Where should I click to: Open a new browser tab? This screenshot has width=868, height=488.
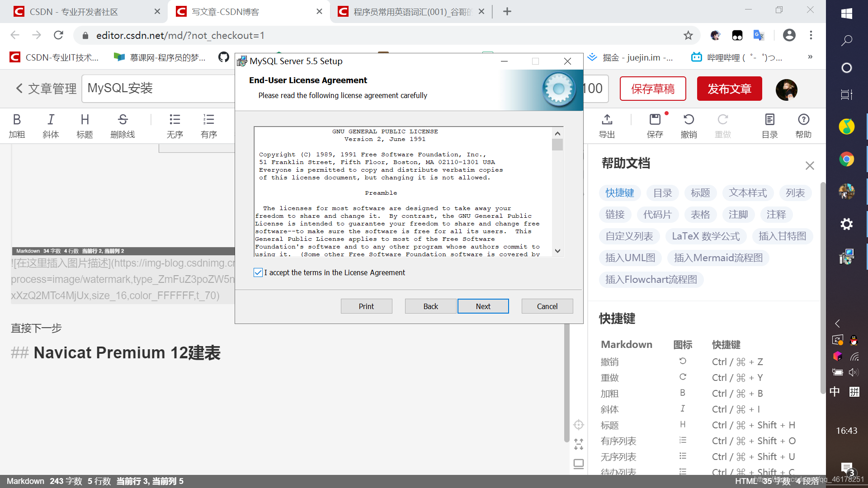tap(507, 12)
